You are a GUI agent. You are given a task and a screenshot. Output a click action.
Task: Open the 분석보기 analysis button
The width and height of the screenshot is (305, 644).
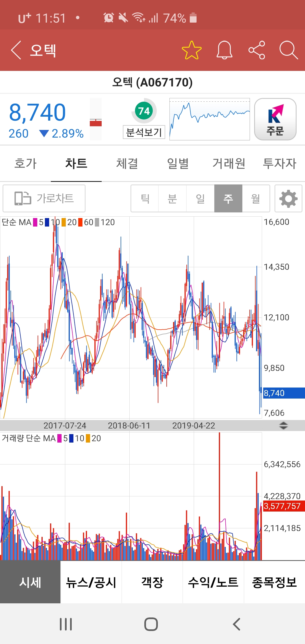click(x=144, y=132)
